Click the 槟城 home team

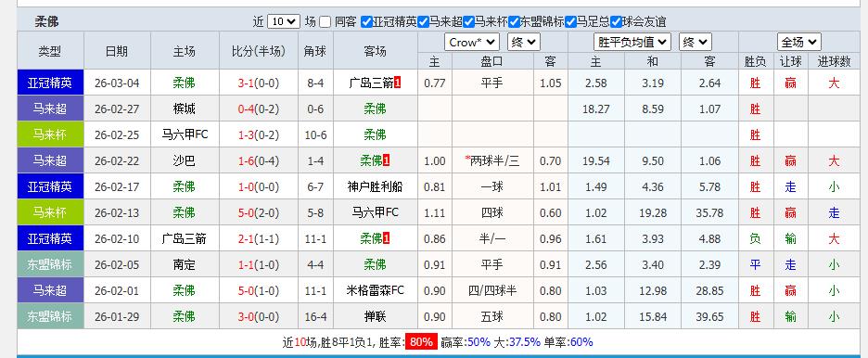185,109
